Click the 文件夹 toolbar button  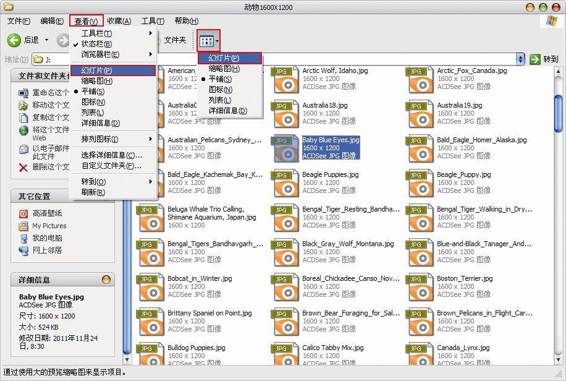pos(175,40)
